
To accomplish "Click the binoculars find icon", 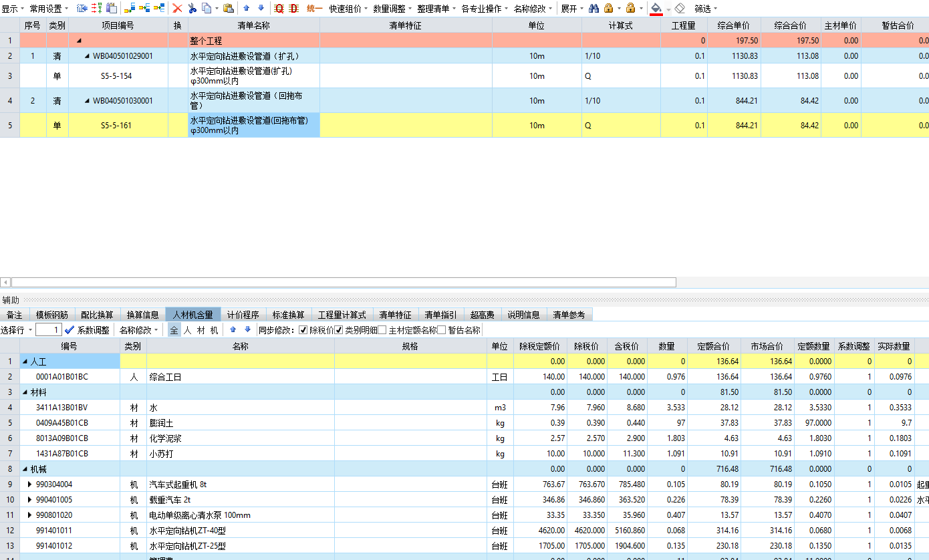I will pyautogui.click(x=594, y=8).
